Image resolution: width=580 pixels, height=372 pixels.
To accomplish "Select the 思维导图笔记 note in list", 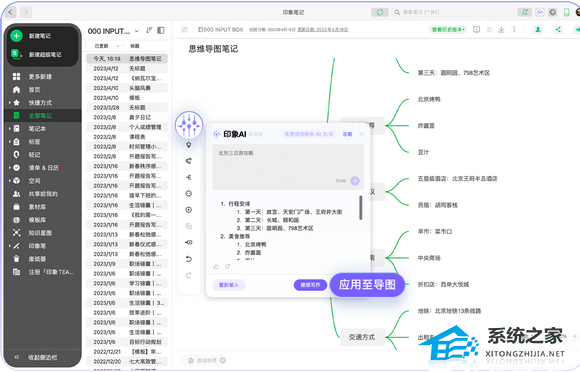I will [x=127, y=58].
